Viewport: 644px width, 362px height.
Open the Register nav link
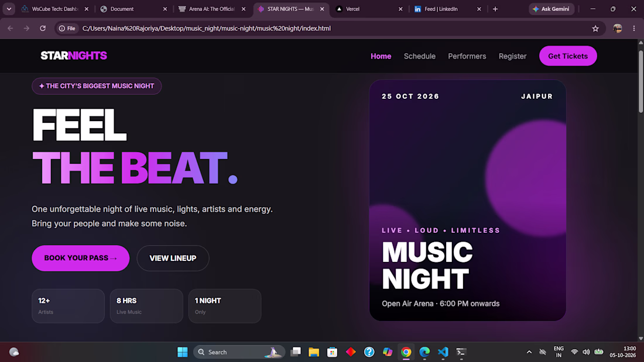point(513,56)
